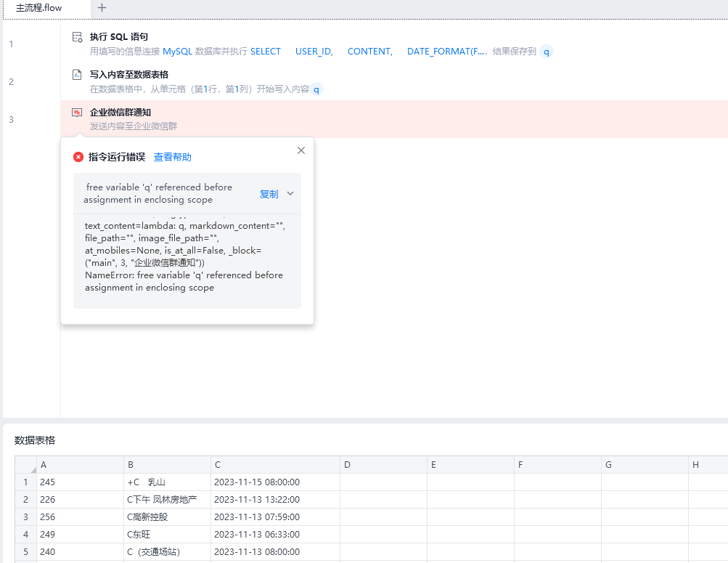Click the SQL statement step icon
Image resolution: width=728 pixels, height=563 pixels.
pyautogui.click(x=77, y=37)
